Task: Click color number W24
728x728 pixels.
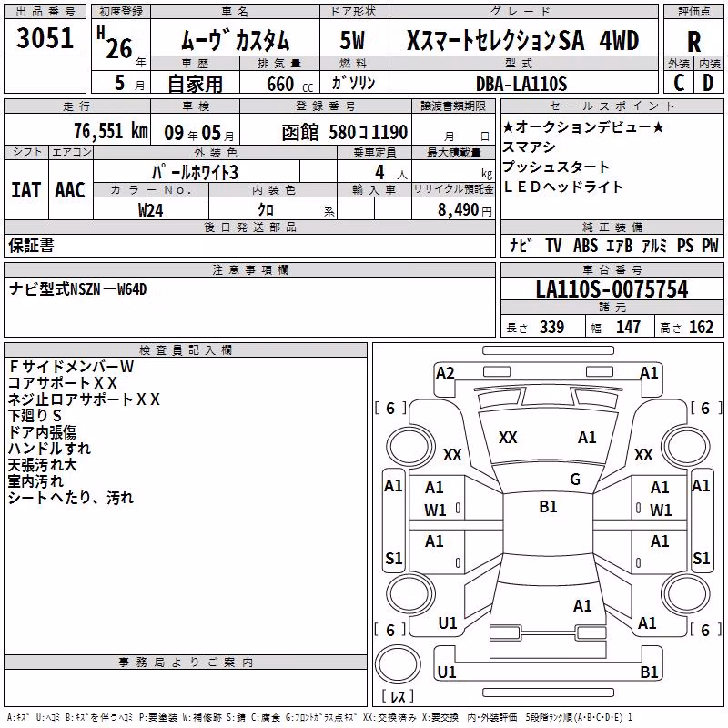Action: [151, 210]
